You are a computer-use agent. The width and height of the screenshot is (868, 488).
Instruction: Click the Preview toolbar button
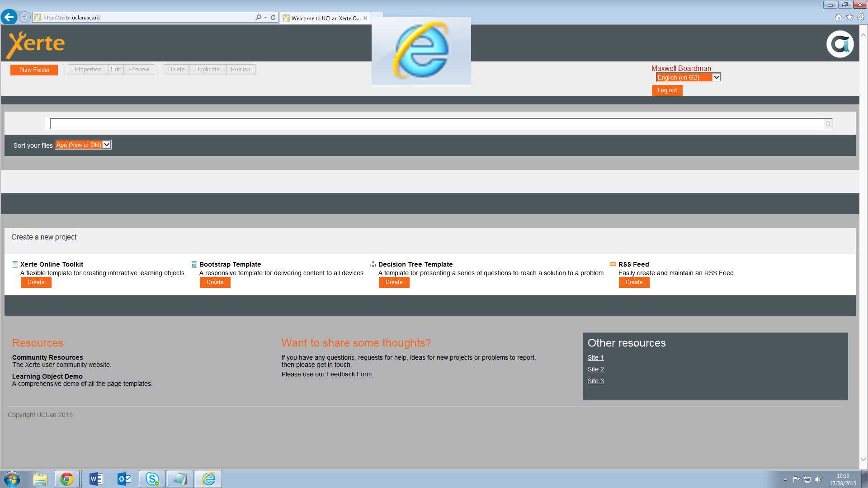(139, 69)
